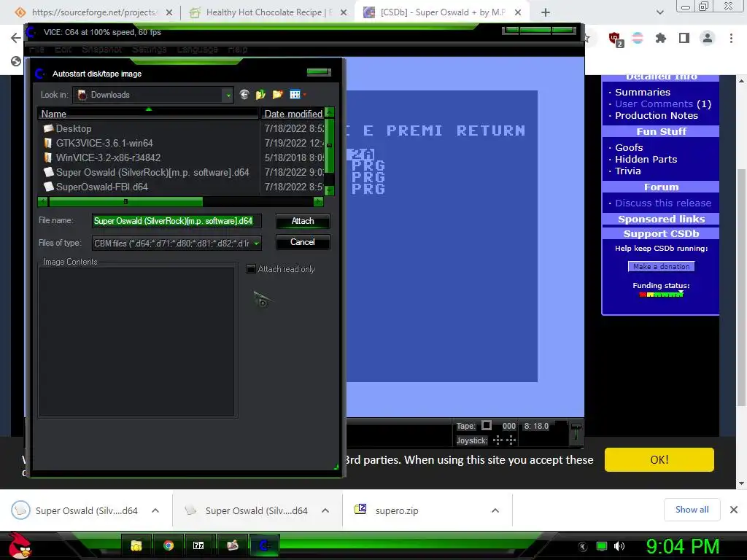Open File Explorer from the taskbar
Screen dimensions: 747x560
point(136,545)
